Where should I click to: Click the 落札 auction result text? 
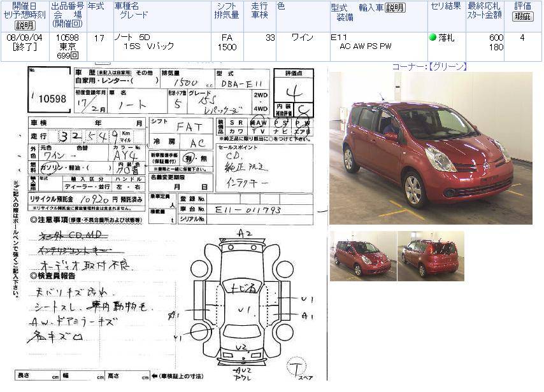(x=446, y=38)
